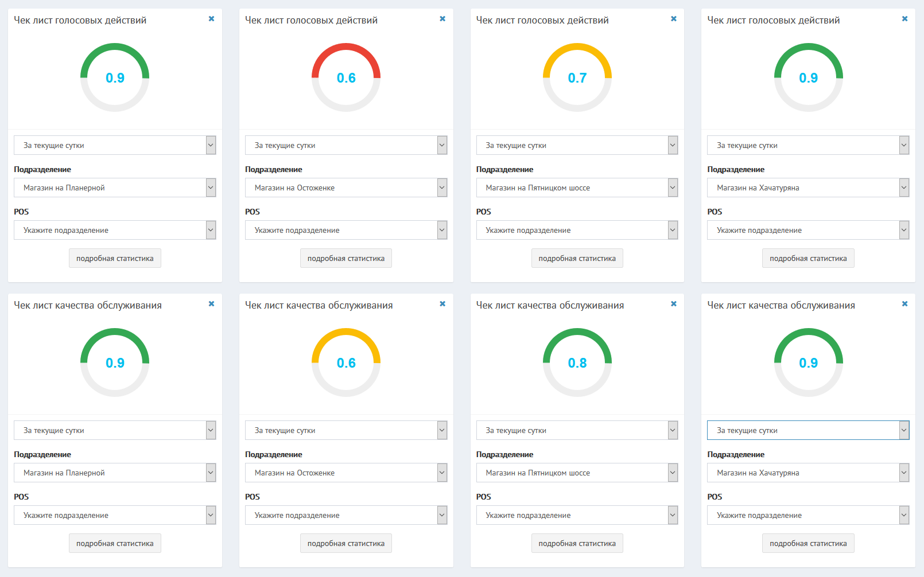Expand the POS dropdown in Остоженке voice checklist
The height and width of the screenshot is (577, 924).
pos(346,230)
